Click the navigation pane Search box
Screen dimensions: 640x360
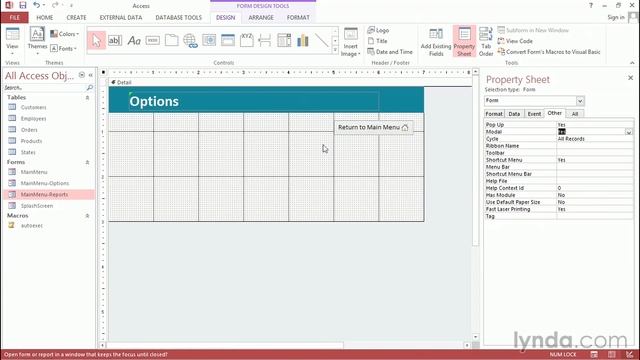pyautogui.click(x=45, y=88)
